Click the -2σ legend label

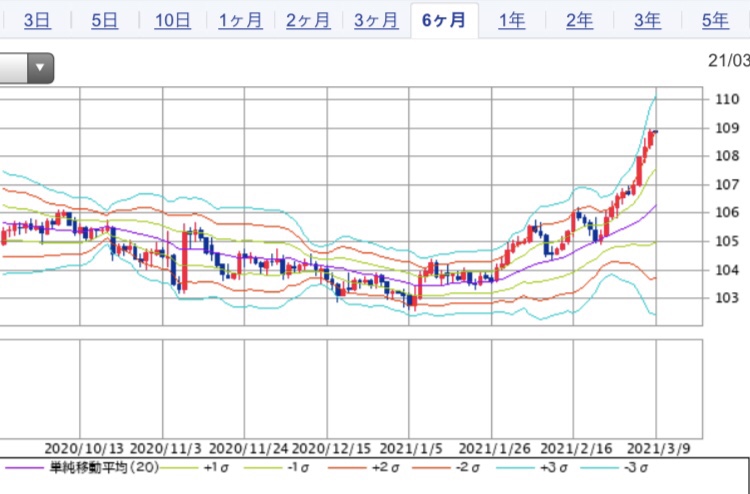point(469,467)
